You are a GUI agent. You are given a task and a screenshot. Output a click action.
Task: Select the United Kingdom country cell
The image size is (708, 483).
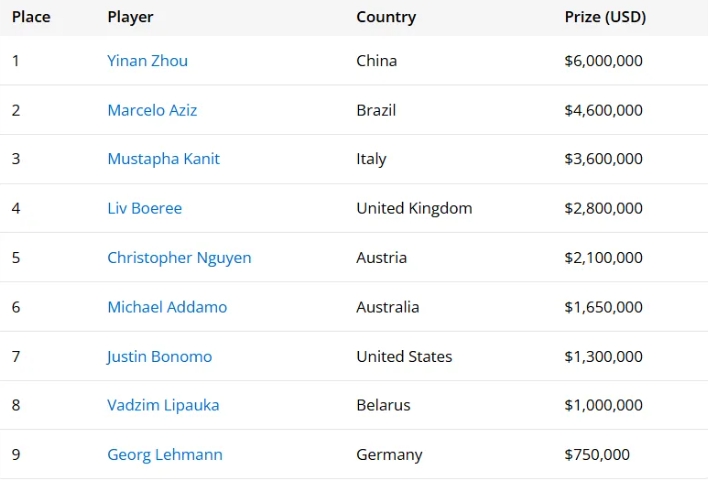point(414,209)
